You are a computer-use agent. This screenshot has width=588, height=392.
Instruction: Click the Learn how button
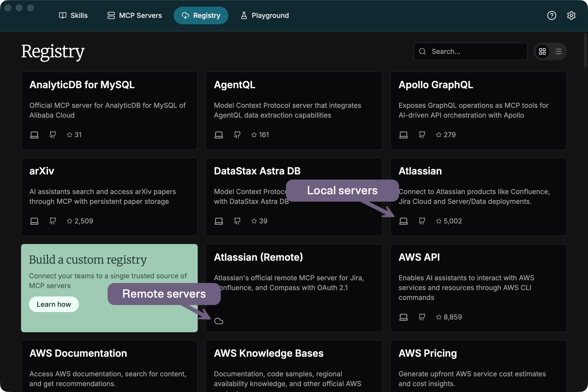pos(54,304)
